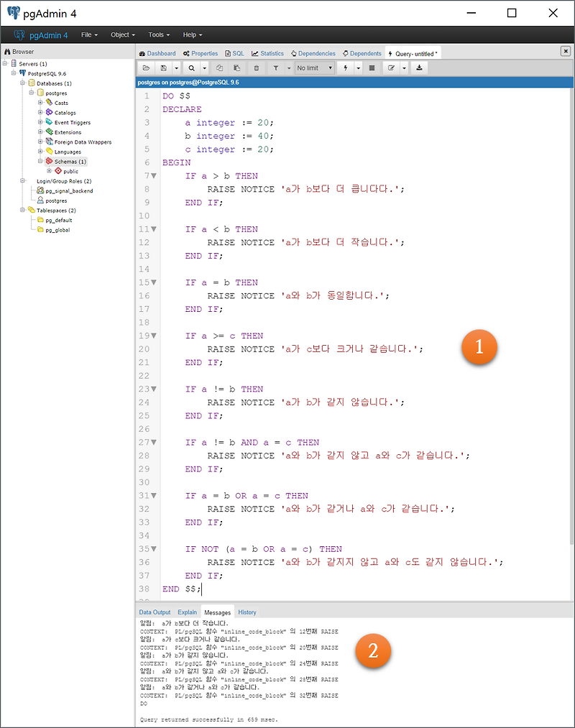Collapse the IF block on line 7
The width and height of the screenshot is (575, 728).
pyautogui.click(x=155, y=175)
